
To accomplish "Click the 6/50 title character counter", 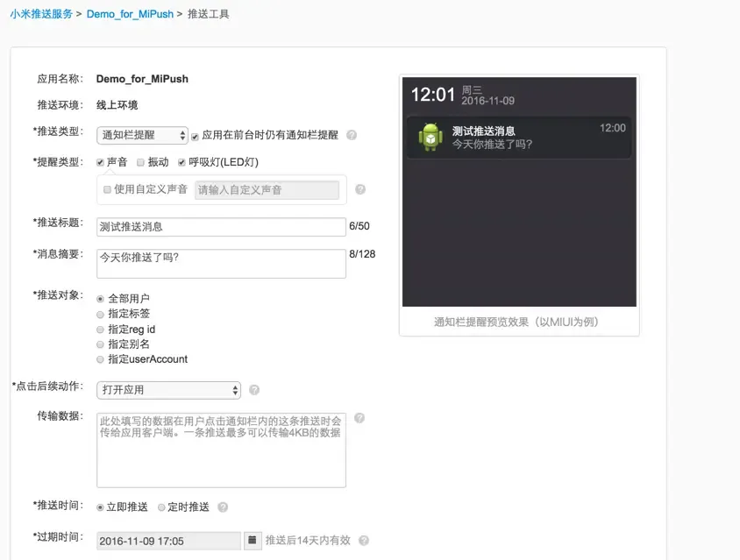I will point(359,226).
